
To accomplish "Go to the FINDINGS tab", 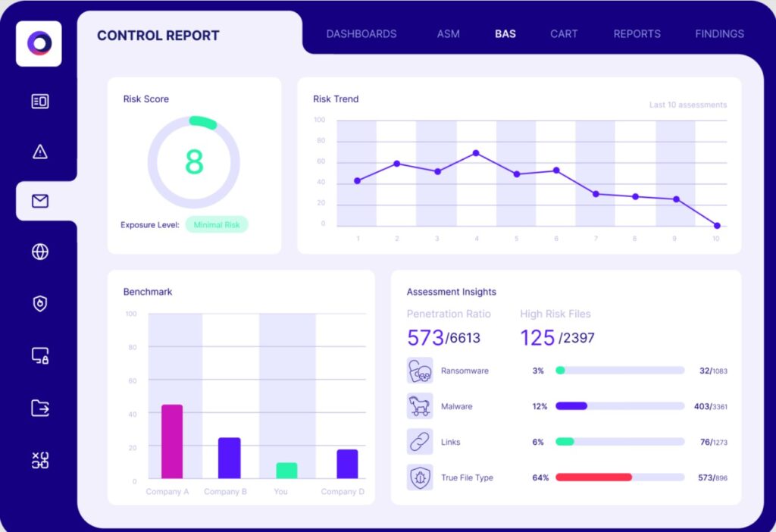I will [720, 33].
